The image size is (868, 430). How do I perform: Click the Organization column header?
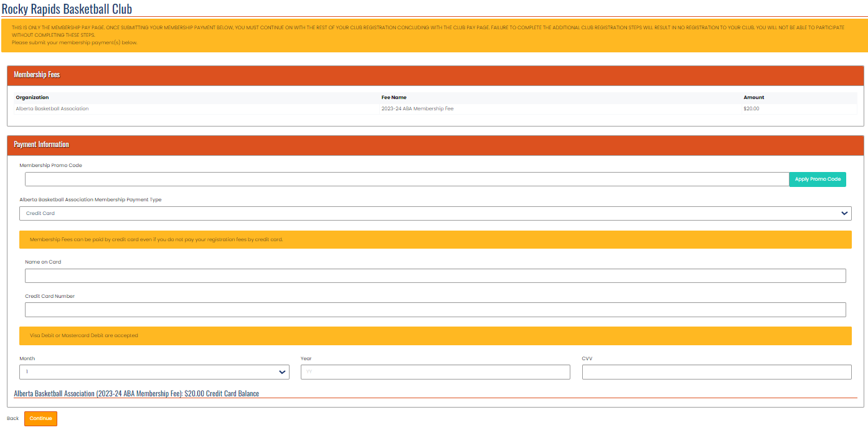pyautogui.click(x=32, y=97)
